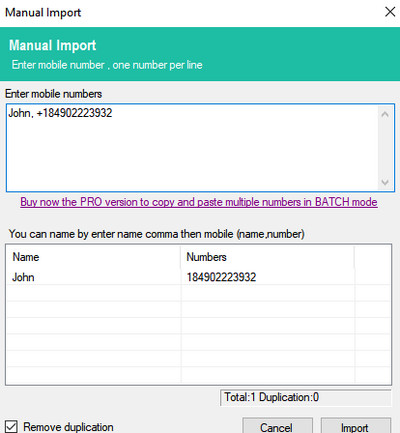Screen dimensions: 400x433
Task: Click the number 184902223932 in the list
Action: (x=221, y=277)
